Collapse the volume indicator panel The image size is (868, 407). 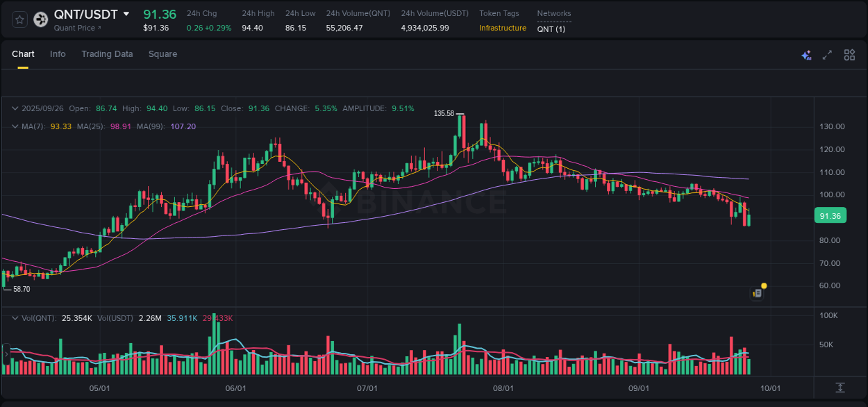point(14,317)
